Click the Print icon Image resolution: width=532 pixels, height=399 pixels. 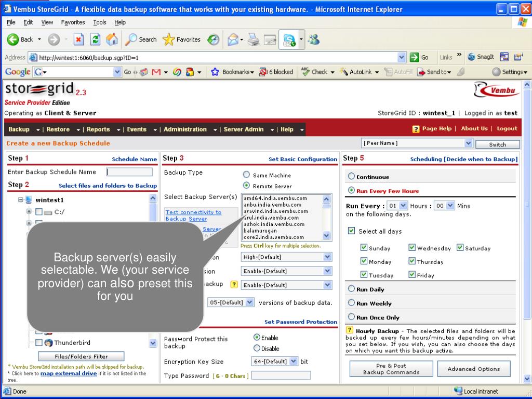click(x=253, y=39)
